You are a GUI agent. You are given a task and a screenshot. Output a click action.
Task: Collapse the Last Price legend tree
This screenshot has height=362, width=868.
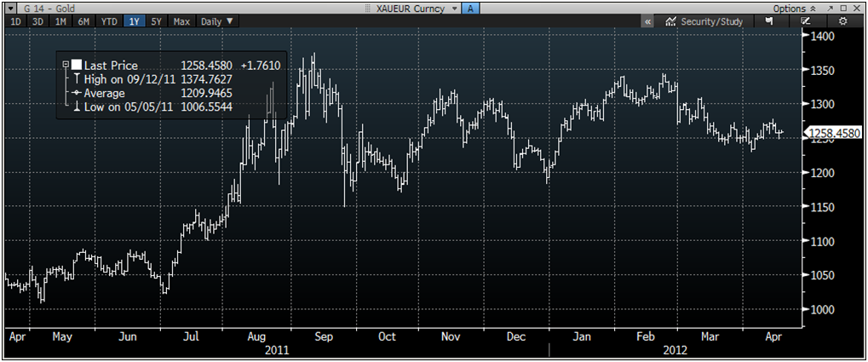(66, 65)
